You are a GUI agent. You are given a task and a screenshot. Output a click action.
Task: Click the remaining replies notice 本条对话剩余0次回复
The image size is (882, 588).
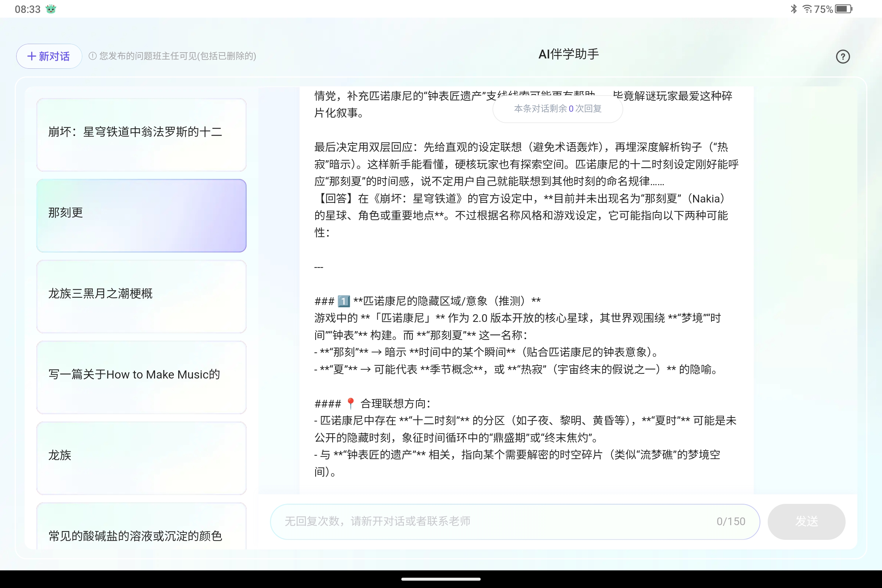[557, 109]
